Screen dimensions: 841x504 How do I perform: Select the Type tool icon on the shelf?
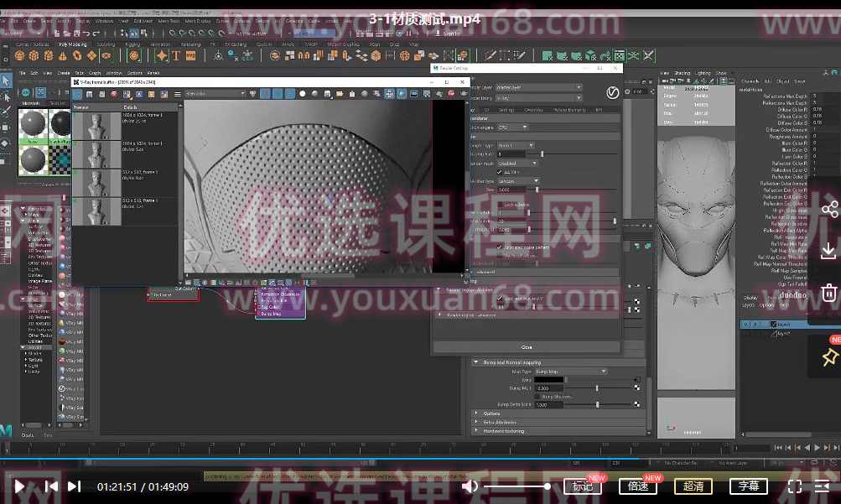pos(176,55)
